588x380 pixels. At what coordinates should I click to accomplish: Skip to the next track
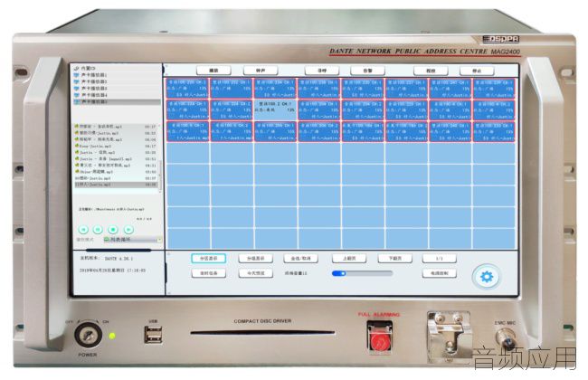(128, 229)
